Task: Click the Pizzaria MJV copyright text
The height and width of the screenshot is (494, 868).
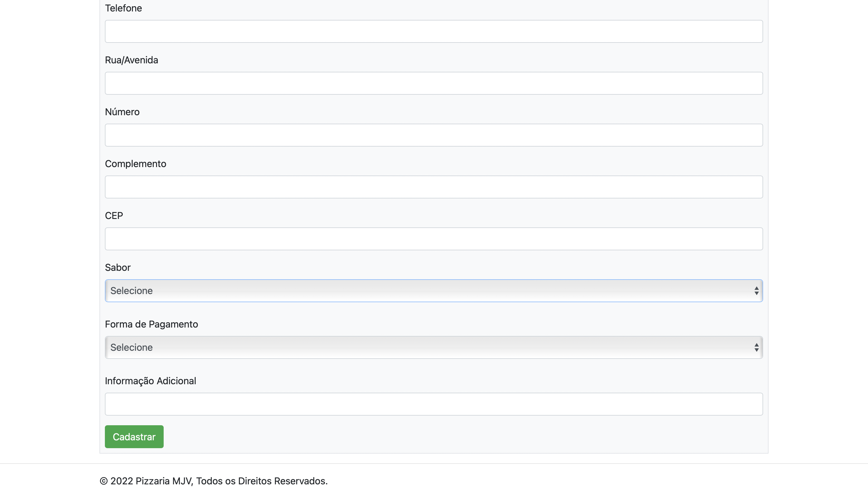Action: [214, 481]
